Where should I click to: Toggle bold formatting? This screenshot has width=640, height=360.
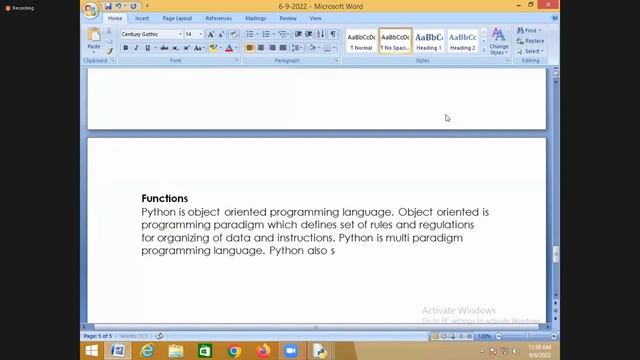(126, 48)
